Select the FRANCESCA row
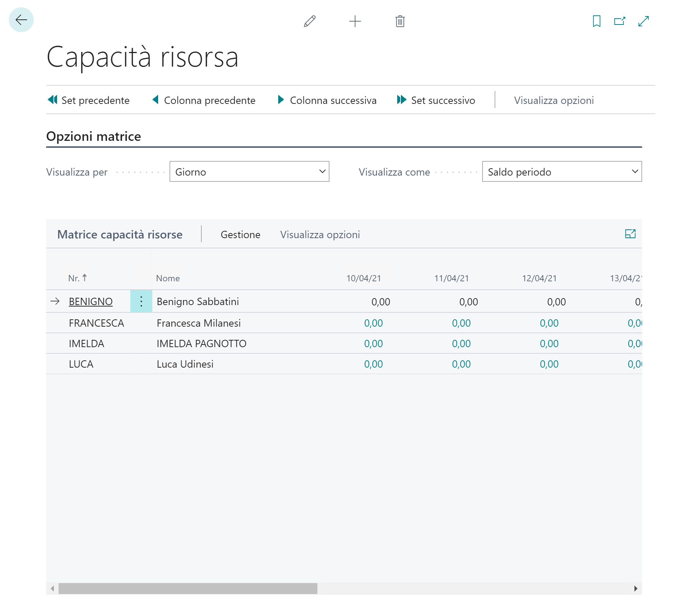The image size is (678, 616). (96, 323)
